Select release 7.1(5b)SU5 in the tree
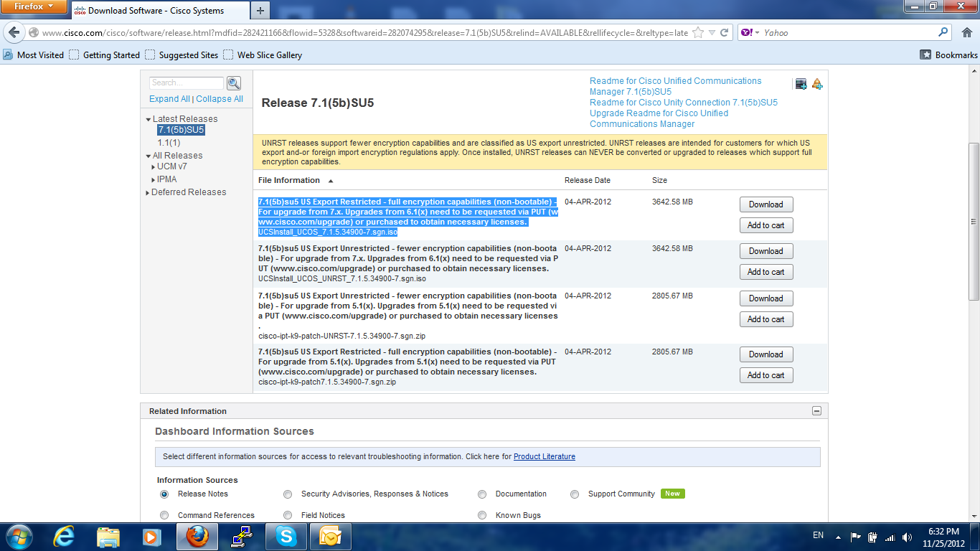This screenshot has height=551, width=980. (x=181, y=130)
